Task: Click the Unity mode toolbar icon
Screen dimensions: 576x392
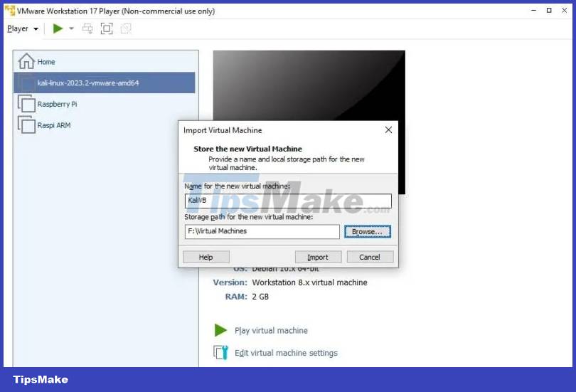Action: click(126, 28)
